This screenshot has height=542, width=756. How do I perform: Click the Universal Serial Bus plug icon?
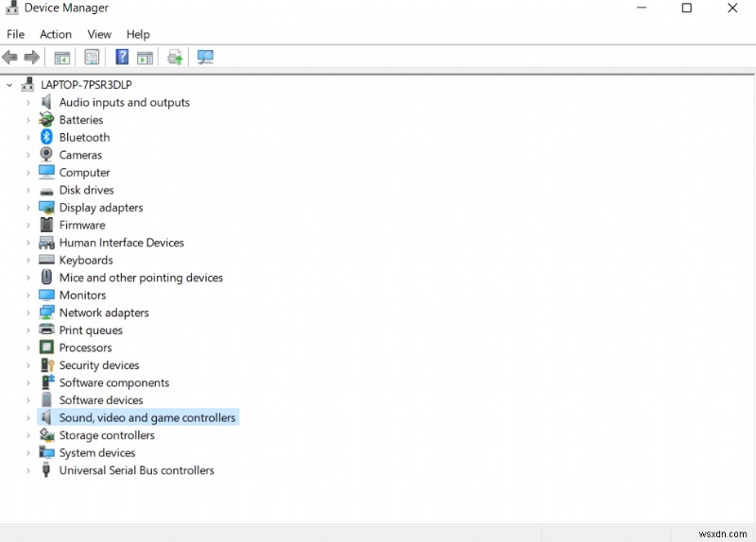tap(45, 469)
